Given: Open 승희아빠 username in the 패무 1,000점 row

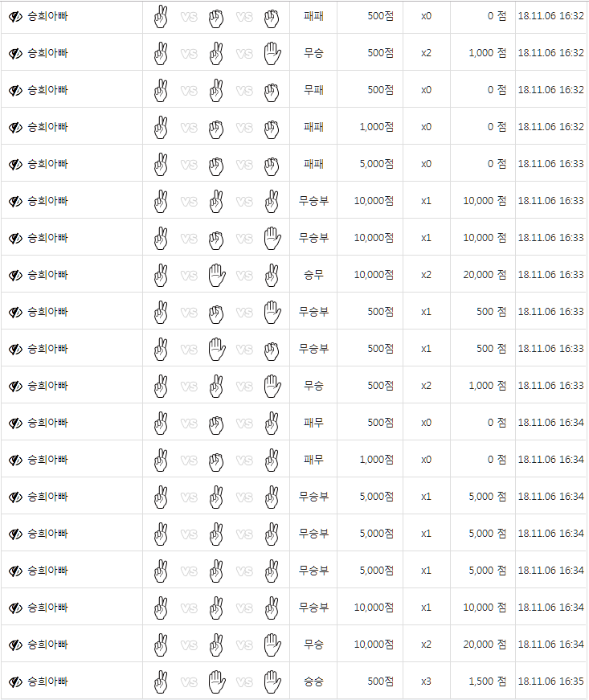Looking at the screenshot, I should pyautogui.click(x=47, y=460).
